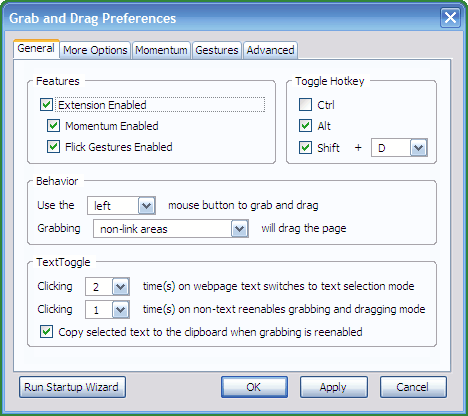Toggle Copy selected text to clipboard checkbox
The width and height of the screenshot is (468, 416).
(x=46, y=332)
